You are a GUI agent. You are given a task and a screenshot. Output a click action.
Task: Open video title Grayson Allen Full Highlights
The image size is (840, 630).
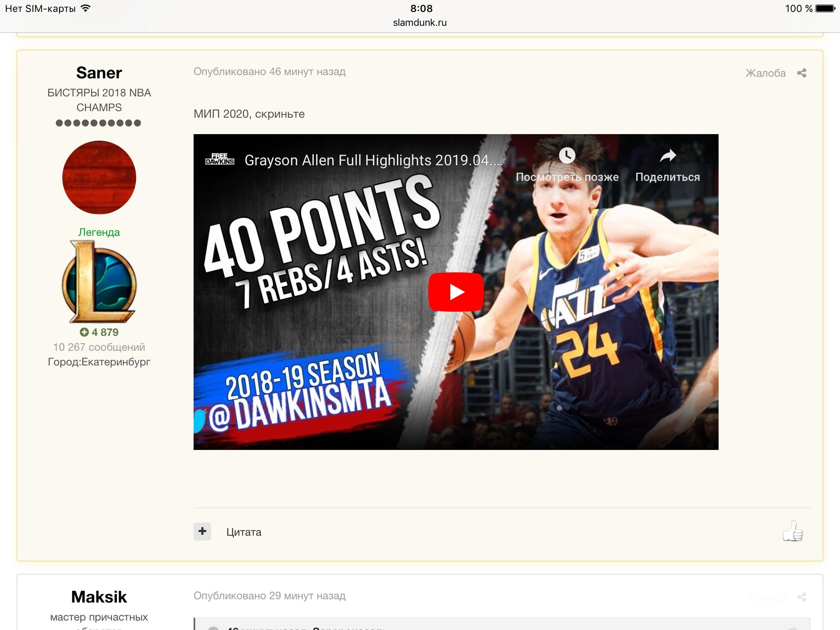point(373,160)
